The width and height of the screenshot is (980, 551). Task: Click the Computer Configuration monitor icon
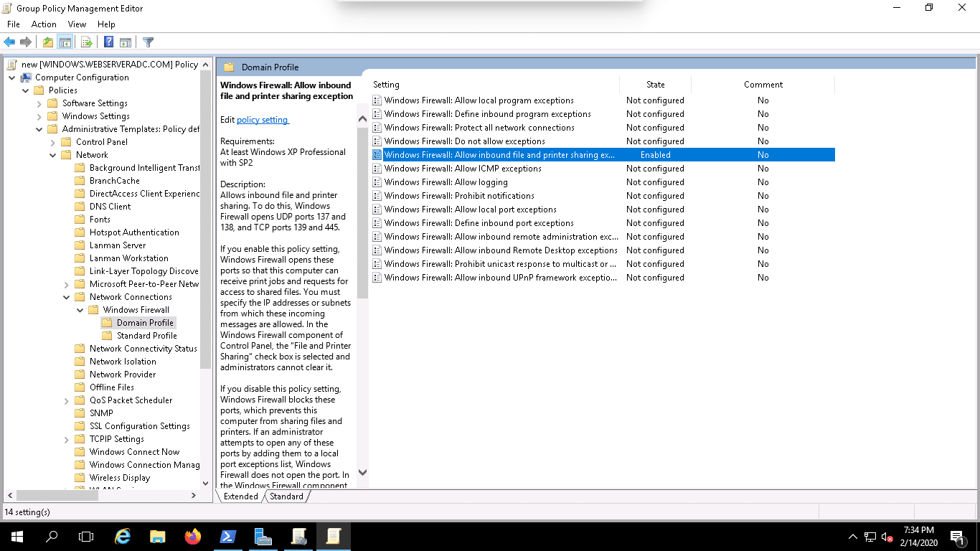coord(26,77)
